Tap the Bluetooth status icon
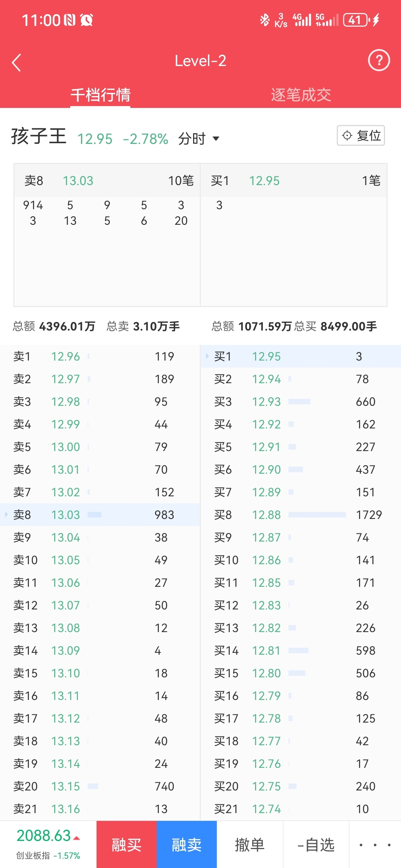The height and width of the screenshot is (868, 401). pos(264,20)
